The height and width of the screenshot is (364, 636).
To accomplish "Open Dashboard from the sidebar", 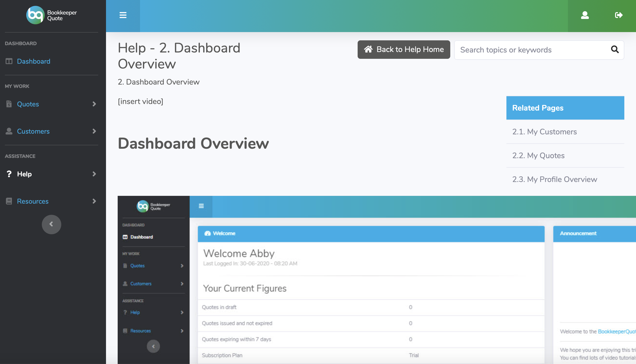I will coord(34,61).
